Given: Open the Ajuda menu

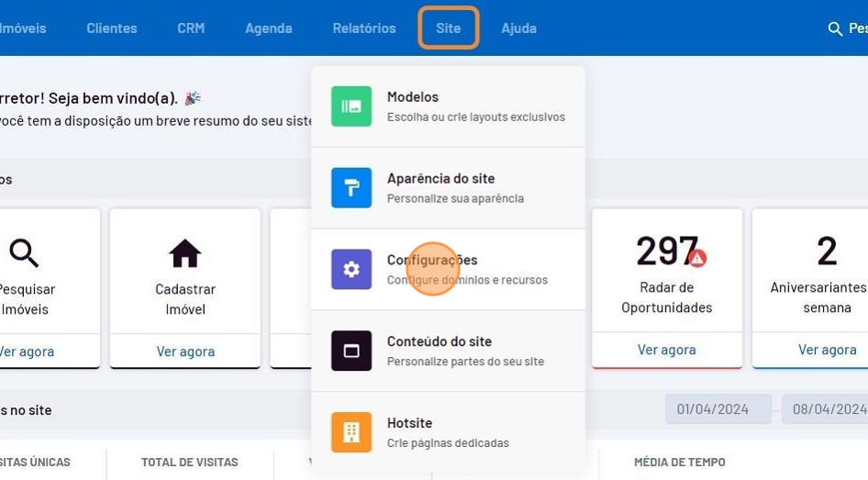Looking at the screenshot, I should (x=518, y=28).
